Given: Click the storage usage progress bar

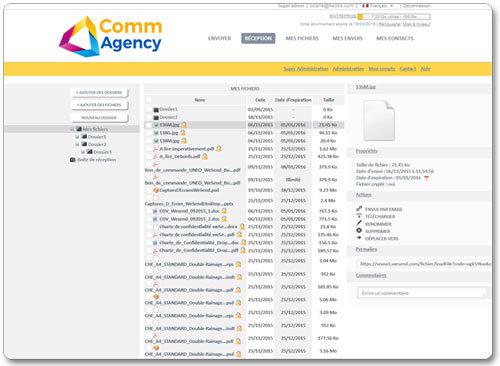Looking at the screenshot, I should click(394, 16).
